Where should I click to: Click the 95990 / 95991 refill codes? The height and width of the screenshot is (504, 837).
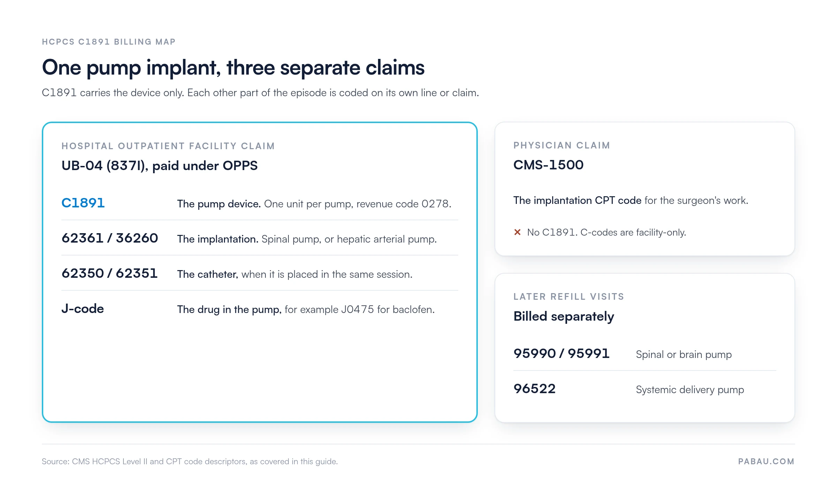pyautogui.click(x=561, y=354)
